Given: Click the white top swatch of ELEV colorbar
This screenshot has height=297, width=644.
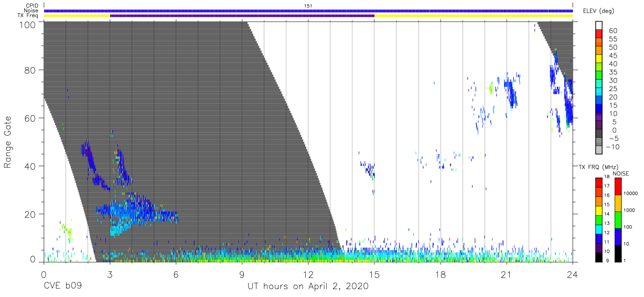Looking at the screenshot, I should tap(599, 25).
